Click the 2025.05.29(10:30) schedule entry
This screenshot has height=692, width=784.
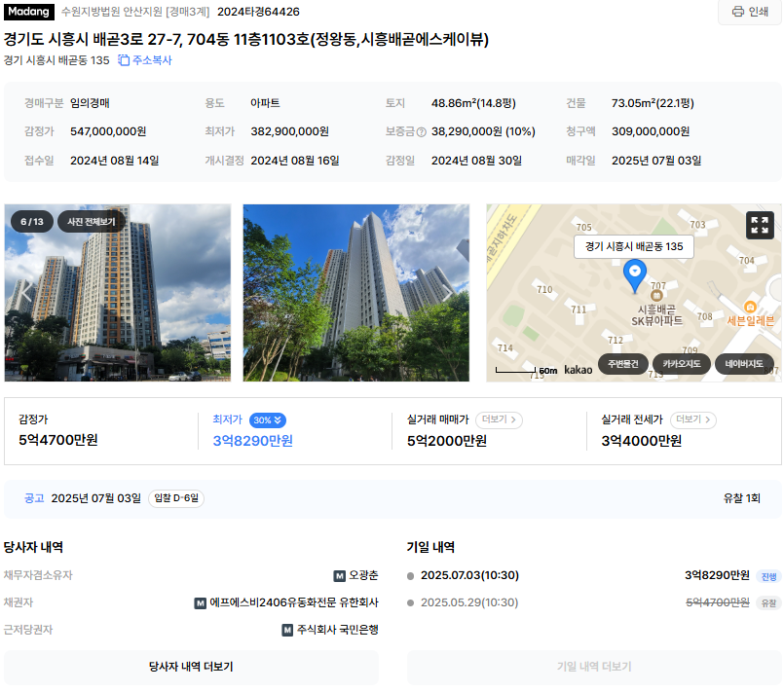click(x=469, y=602)
